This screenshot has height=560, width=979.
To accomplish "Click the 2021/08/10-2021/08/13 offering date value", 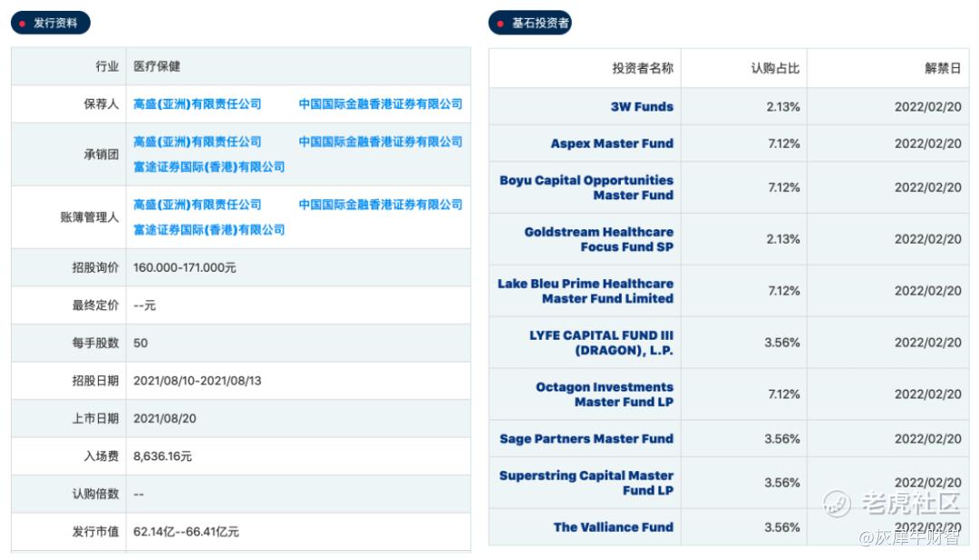I will click(x=198, y=381).
